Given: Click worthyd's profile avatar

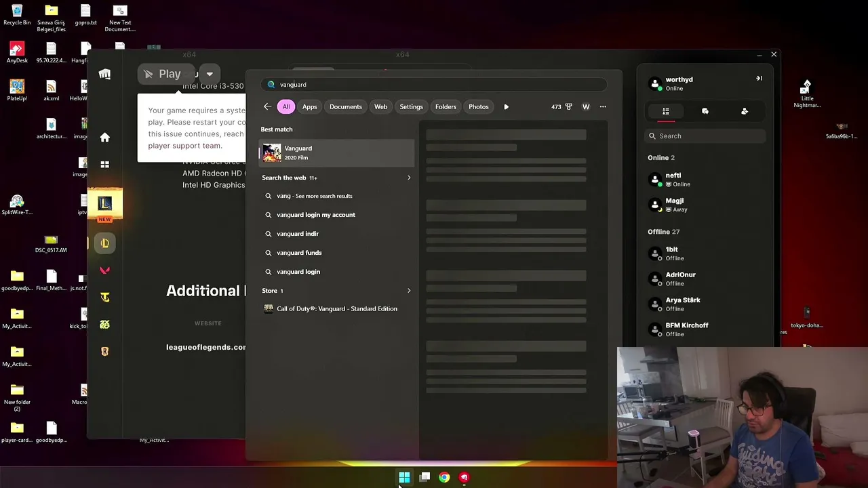Looking at the screenshot, I should coord(655,84).
